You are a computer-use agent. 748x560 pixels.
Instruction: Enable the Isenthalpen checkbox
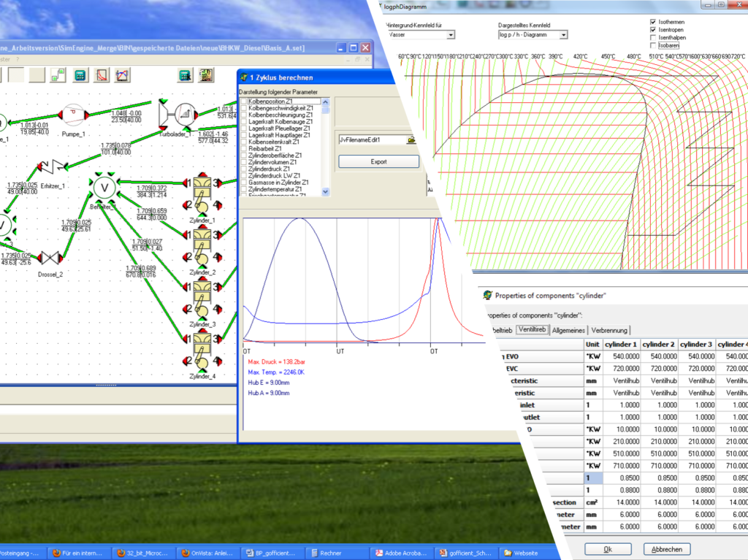(x=653, y=37)
